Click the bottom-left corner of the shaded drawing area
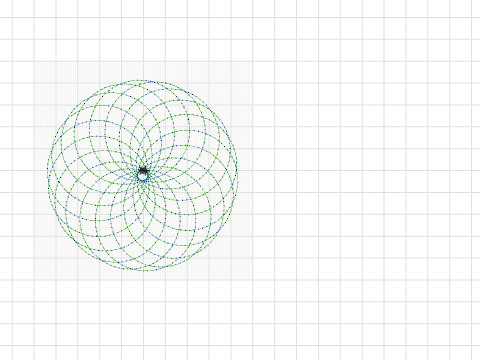This screenshot has height=360, width=480. coord(35,279)
